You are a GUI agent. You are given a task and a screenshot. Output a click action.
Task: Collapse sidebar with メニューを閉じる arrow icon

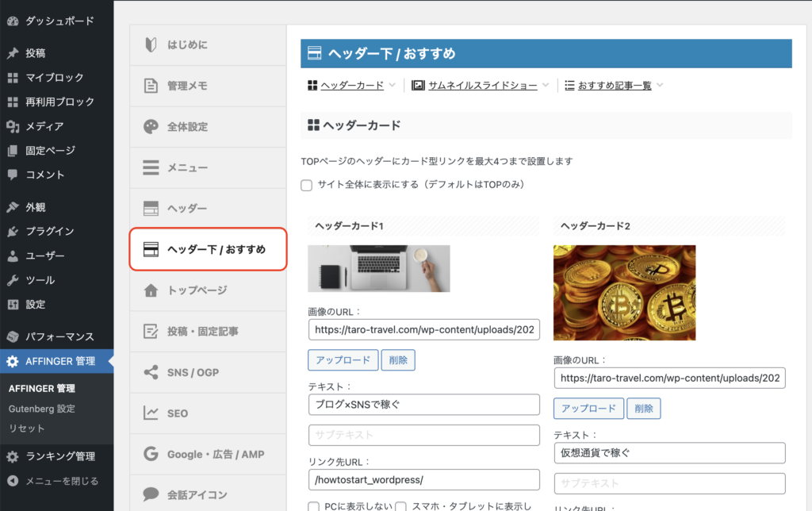[13, 481]
